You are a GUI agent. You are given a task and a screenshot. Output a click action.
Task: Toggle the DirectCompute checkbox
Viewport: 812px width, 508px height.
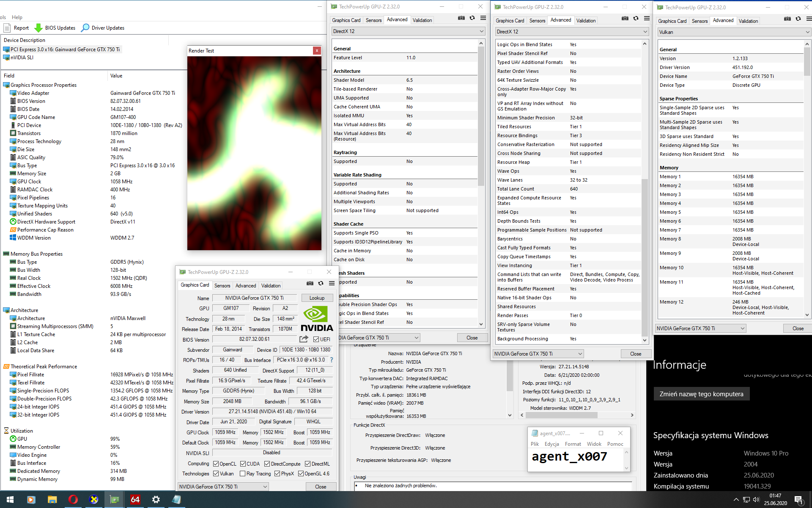click(x=267, y=464)
